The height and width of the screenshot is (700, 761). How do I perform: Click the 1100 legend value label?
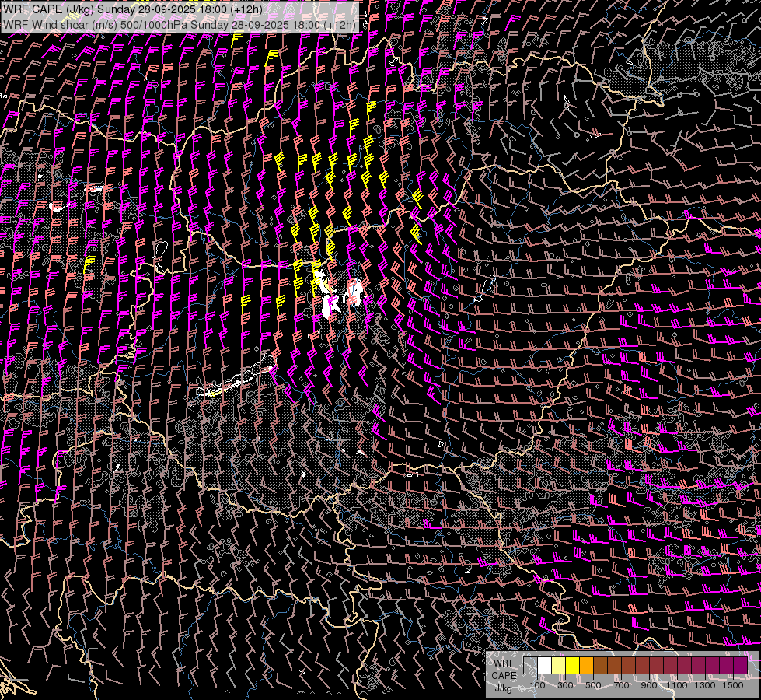tap(679, 685)
